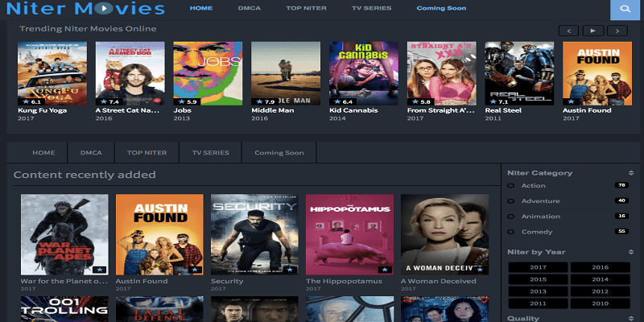This screenshot has height=322, width=644.
Task: Filter by year 2012
Action: [x=600, y=291]
